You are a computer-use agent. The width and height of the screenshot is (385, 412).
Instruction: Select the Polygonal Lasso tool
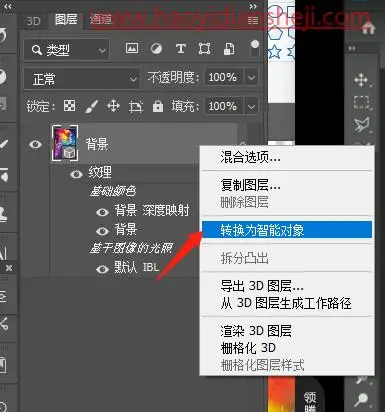361,125
